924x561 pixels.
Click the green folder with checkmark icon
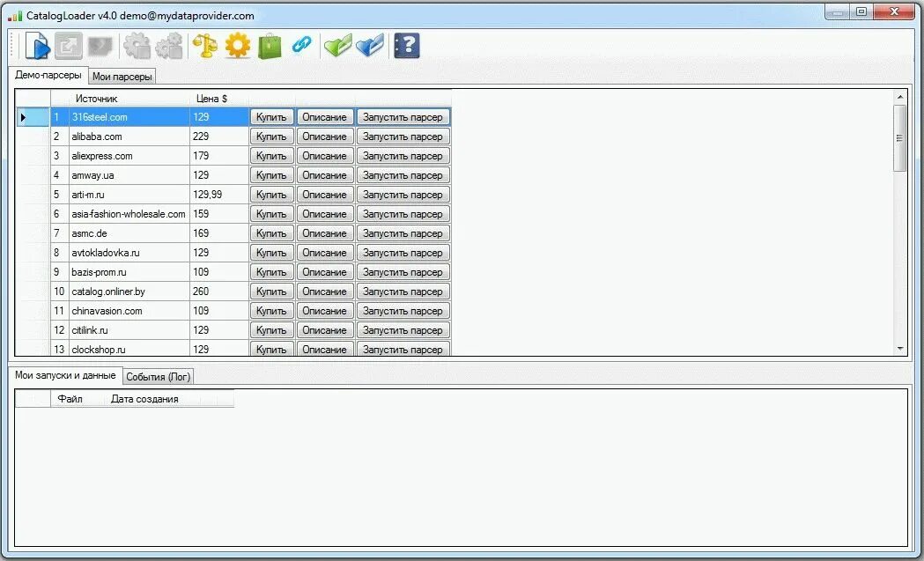(x=337, y=46)
